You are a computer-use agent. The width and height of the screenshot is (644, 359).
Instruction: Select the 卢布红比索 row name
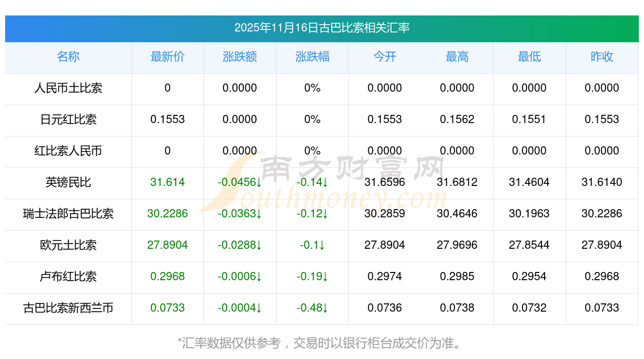68,277
